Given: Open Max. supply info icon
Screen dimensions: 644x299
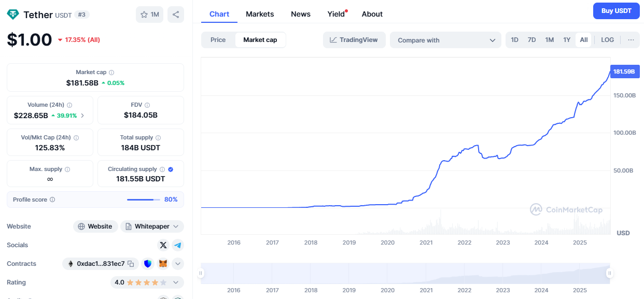Looking at the screenshot, I should tap(67, 169).
